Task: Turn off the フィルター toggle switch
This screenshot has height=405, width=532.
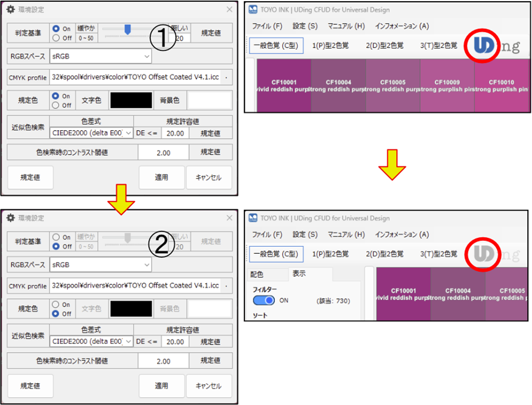Action: click(x=264, y=300)
